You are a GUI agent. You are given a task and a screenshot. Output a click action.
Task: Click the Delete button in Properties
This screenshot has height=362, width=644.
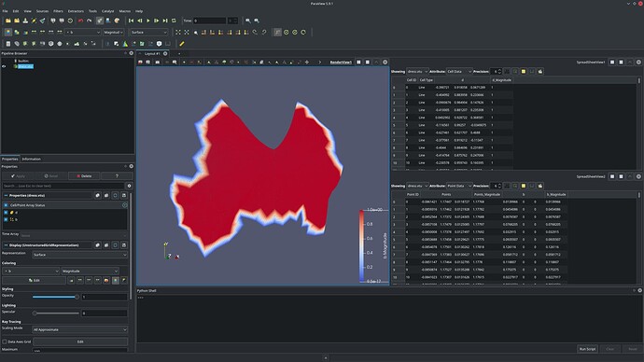84,176
